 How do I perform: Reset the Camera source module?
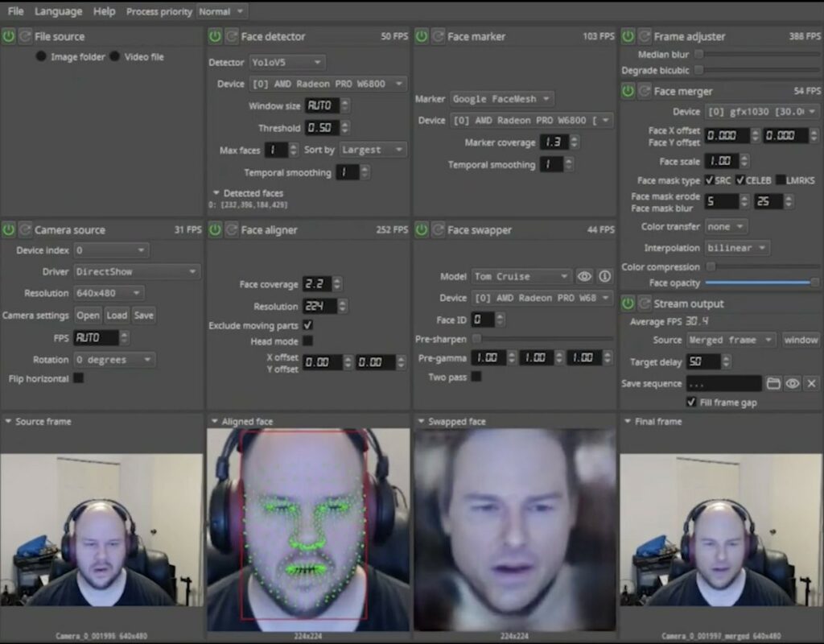(x=25, y=229)
